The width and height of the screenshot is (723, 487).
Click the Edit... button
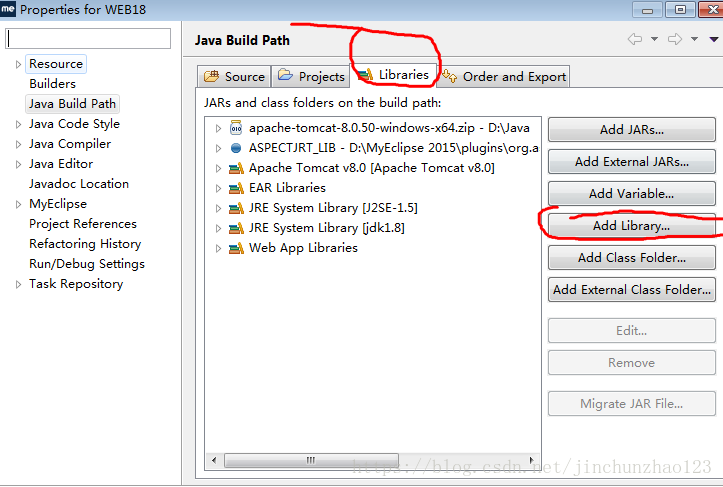pyautogui.click(x=632, y=330)
